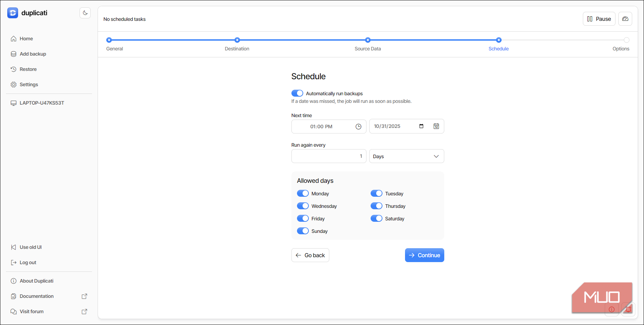Click the info circle icon at bottom right
644x325 pixels.
612,309
